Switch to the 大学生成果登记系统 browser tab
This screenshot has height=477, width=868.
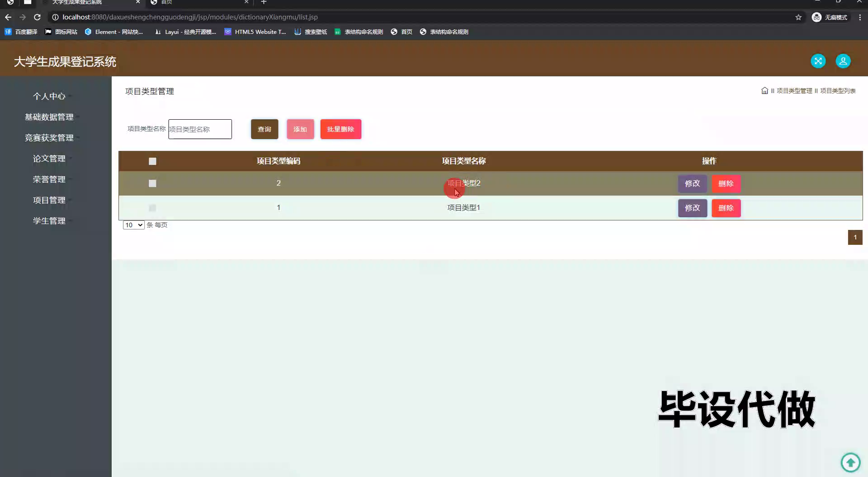[90, 2]
